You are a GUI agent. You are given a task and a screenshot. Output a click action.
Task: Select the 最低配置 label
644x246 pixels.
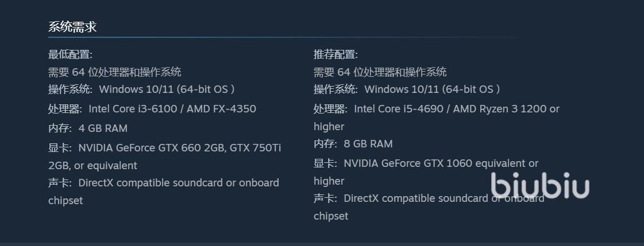(x=70, y=54)
